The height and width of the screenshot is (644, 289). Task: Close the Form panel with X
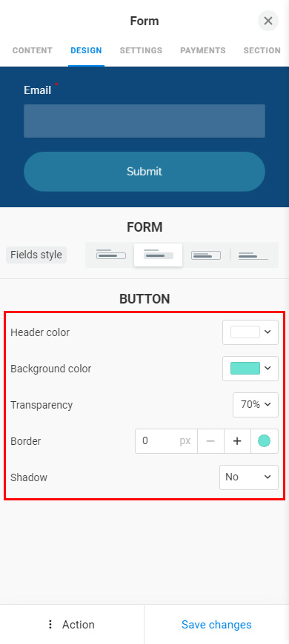tap(268, 21)
